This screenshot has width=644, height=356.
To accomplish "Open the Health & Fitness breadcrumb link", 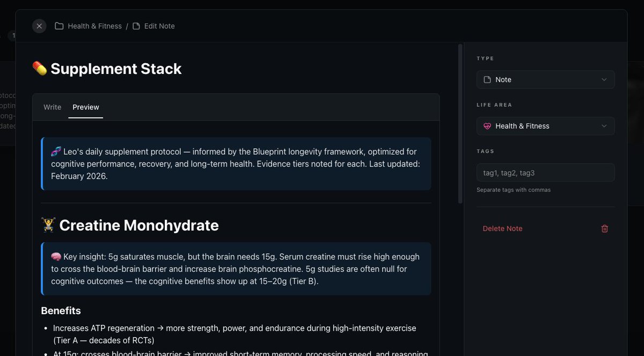I will coord(94,26).
